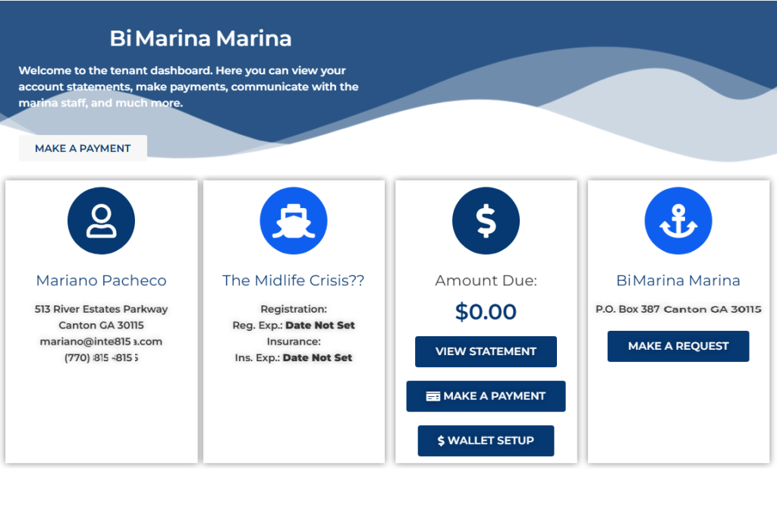Click the 513 River Estates Parkway address
The image size is (777, 532).
(x=101, y=309)
